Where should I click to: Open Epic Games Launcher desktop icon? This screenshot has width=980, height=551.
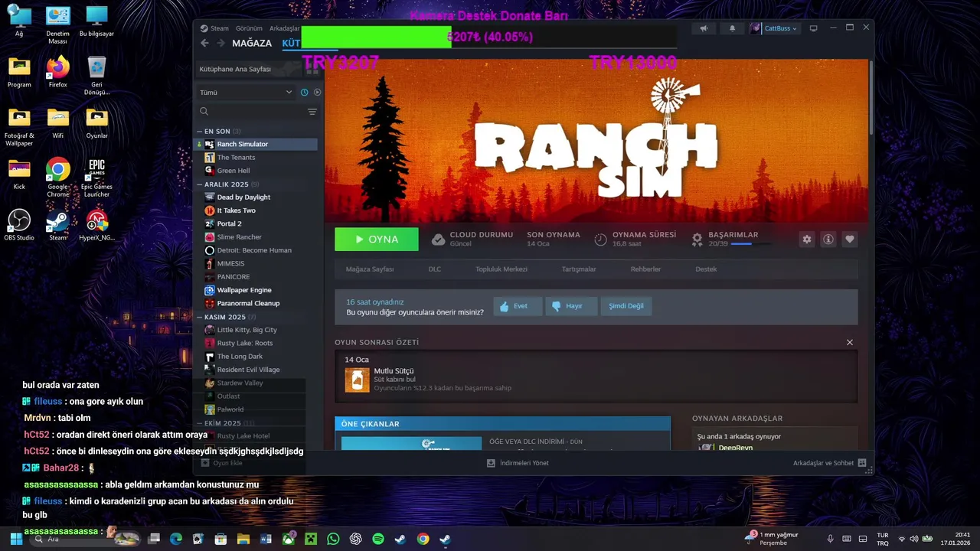(96, 178)
